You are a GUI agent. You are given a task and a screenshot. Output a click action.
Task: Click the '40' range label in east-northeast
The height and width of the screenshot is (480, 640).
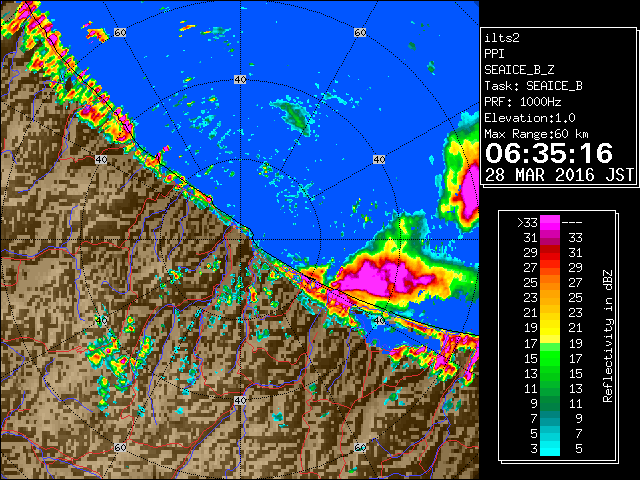point(379,160)
